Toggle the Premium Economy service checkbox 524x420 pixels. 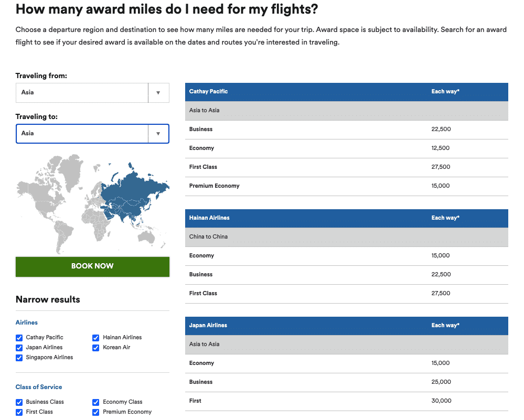point(96,412)
